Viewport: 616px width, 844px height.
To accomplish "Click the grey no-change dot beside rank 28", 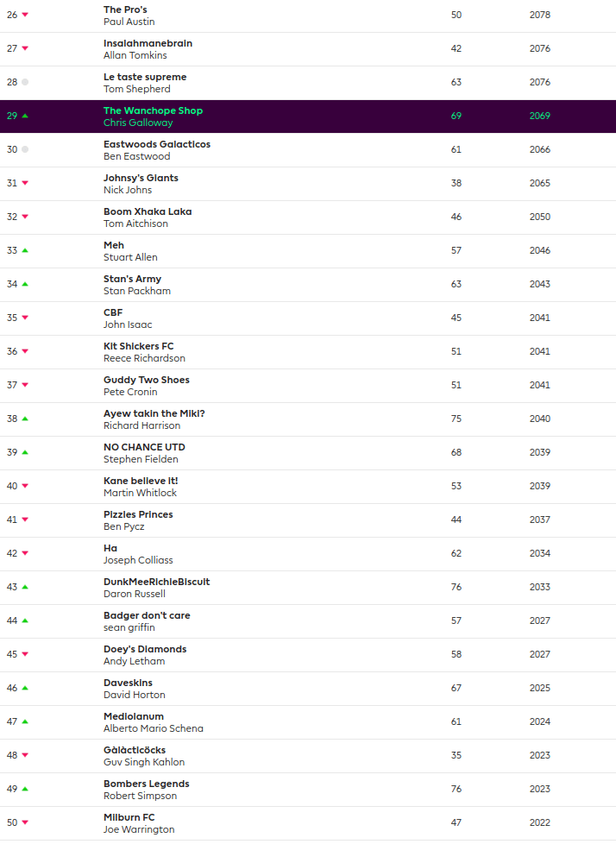I will point(25,82).
